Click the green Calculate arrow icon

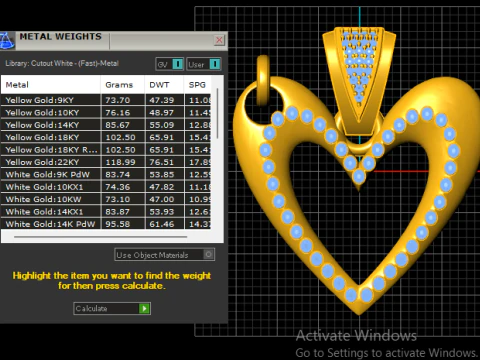point(144,308)
